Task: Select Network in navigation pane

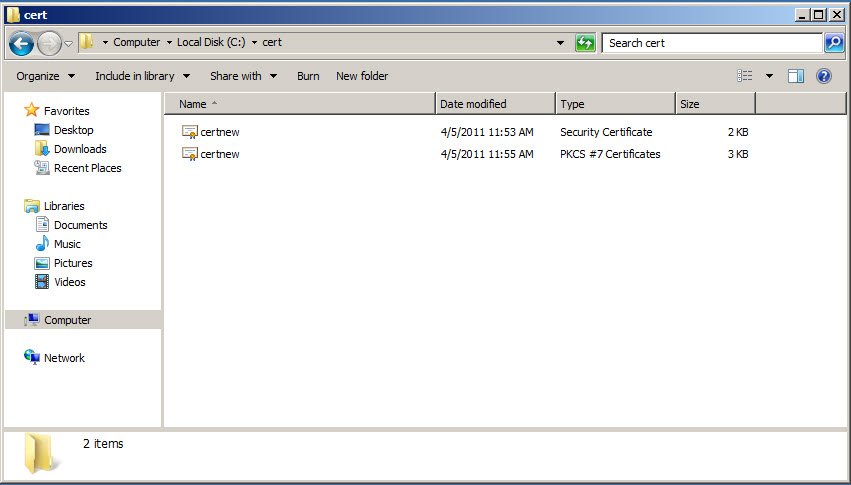Action: tap(64, 358)
